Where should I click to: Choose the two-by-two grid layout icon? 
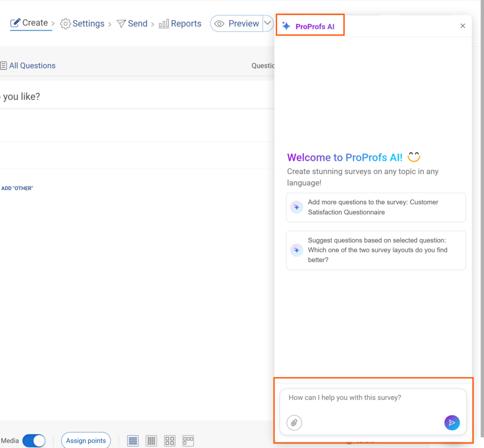click(170, 441)
